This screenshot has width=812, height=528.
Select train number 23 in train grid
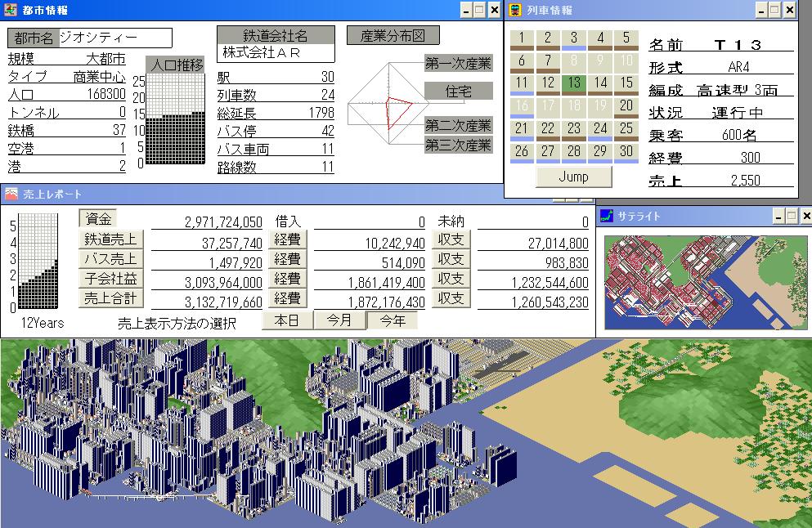pyautogui.click(x=574, y=131)
